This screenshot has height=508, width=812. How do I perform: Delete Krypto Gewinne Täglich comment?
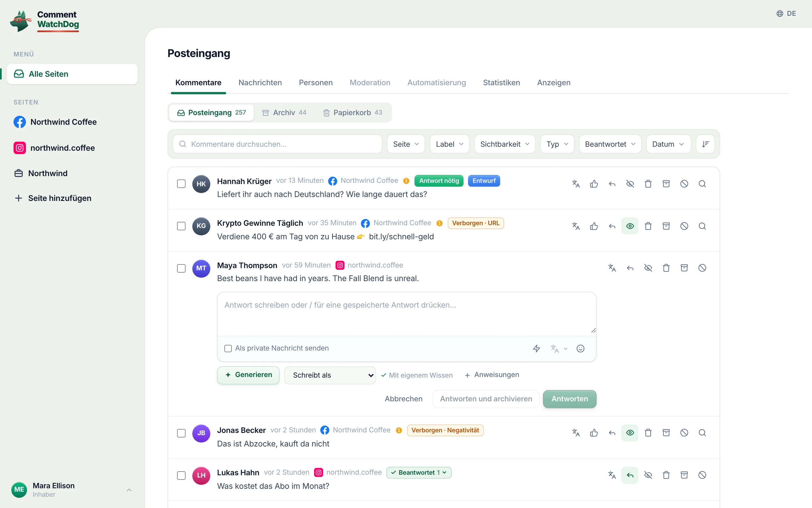(648, 226)
